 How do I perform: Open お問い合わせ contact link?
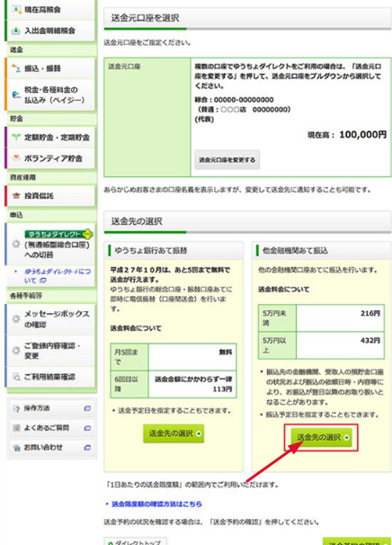(51, 447)
